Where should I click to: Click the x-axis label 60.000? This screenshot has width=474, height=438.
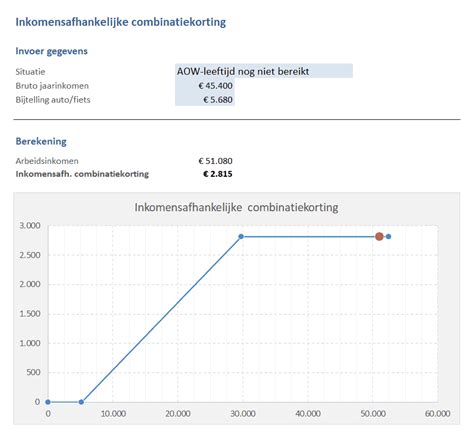[x=437, y=414]
